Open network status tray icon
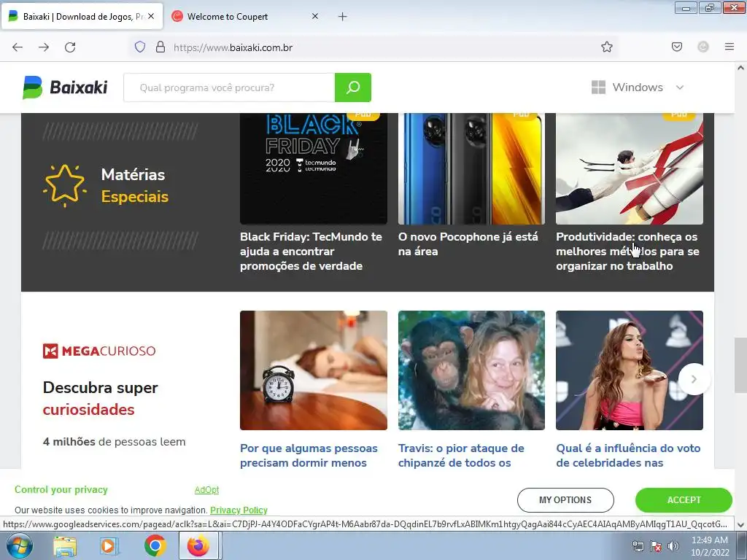The width and height of the screenshot is (747, 560). coord(638,546)
